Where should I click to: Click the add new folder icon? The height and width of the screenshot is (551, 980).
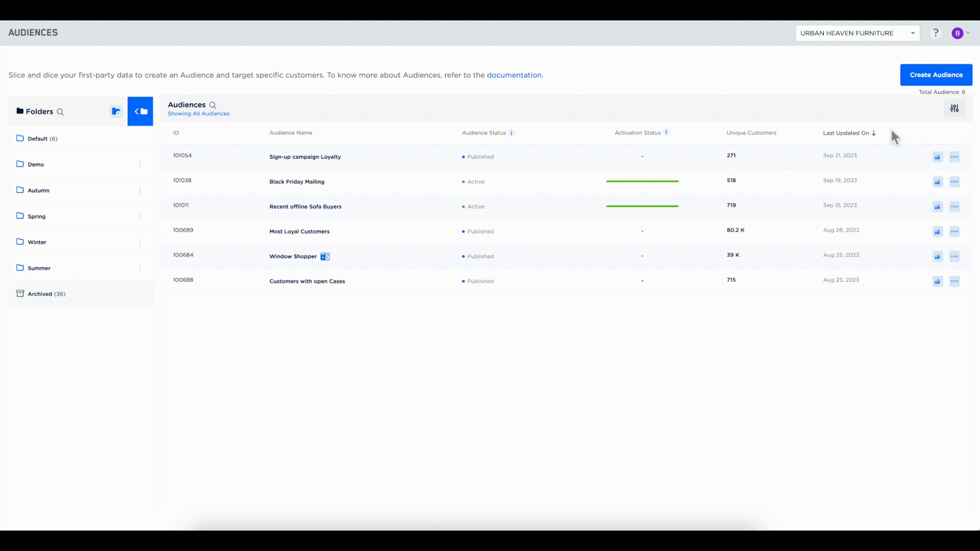pyautogui.click(x=116, y=111)
